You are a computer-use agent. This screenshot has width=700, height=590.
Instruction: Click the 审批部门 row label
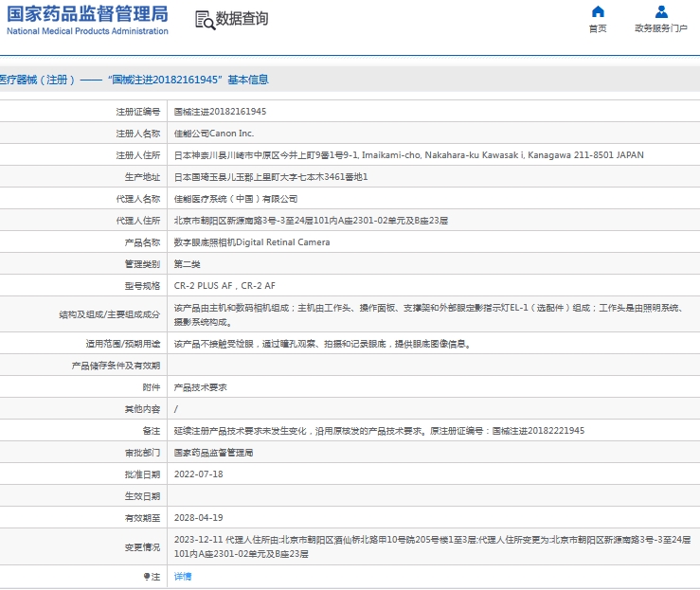(x=142, y=453)
